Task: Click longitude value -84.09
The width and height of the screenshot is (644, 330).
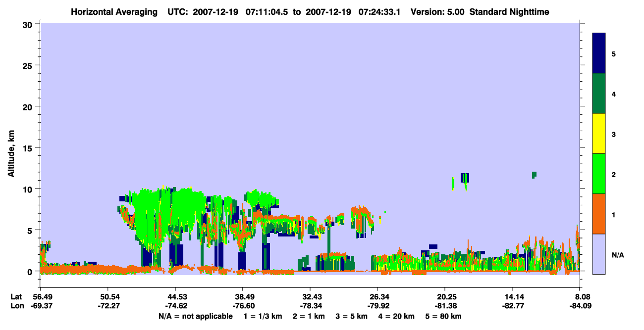Action: coord(580,306)
